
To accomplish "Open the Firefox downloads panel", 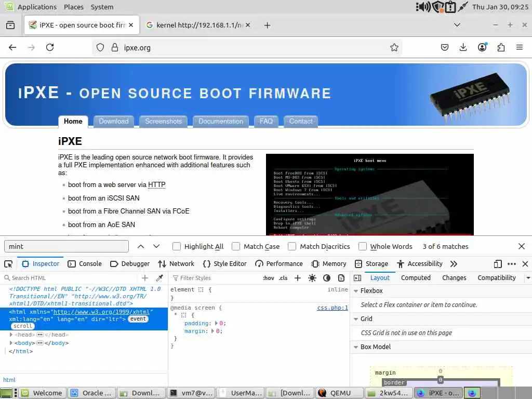I will click(463, 47).
